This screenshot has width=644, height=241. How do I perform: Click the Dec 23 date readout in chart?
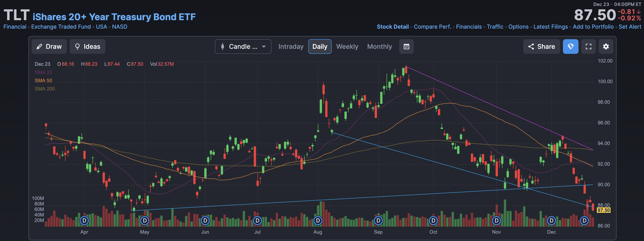point(43,64)
